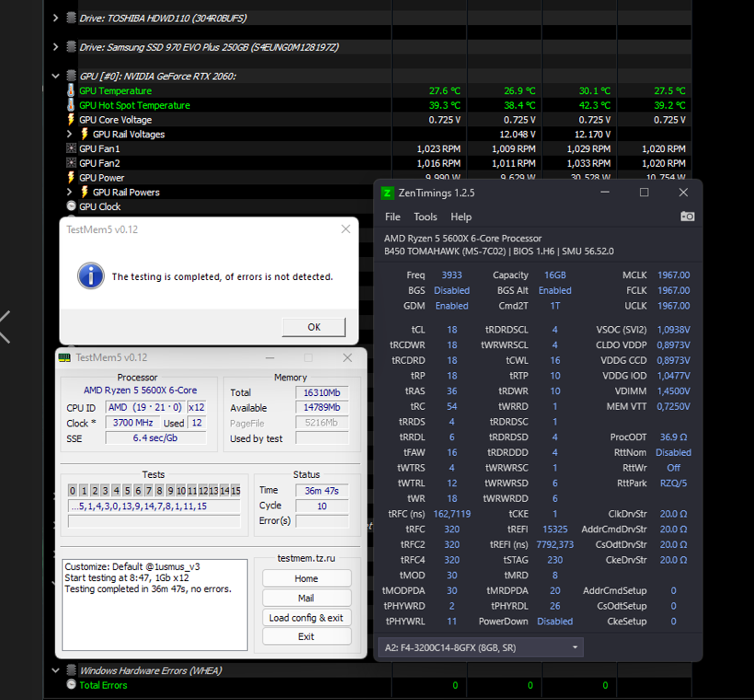The image size is (754, 700).
Task: Expand the GPU Rail Voltages sub-node
Action: tap(69, 134)
